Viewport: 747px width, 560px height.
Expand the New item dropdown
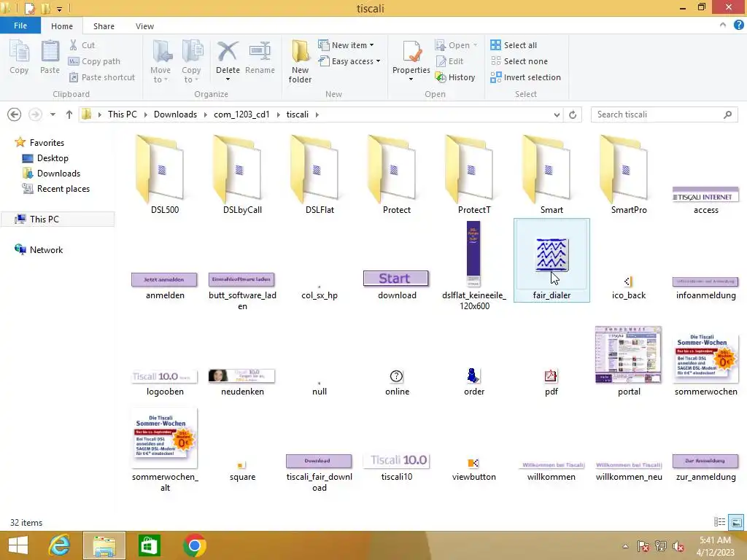(x=371, y=45)
